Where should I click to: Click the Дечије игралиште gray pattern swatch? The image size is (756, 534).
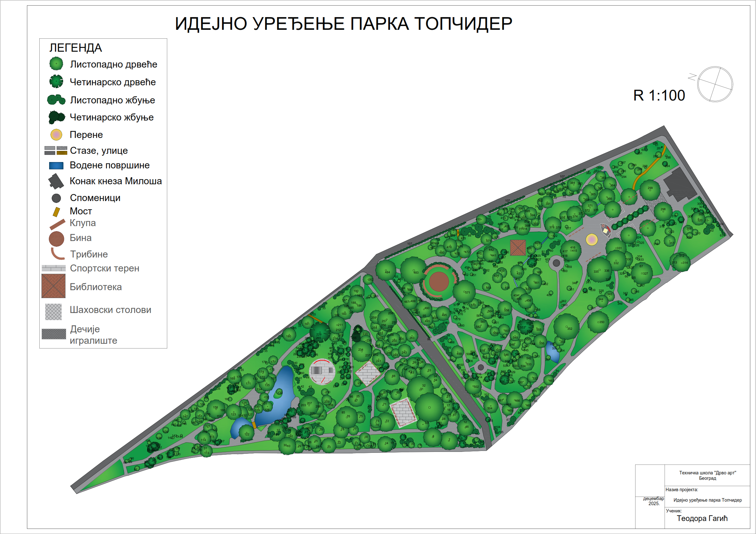[54, 334]
